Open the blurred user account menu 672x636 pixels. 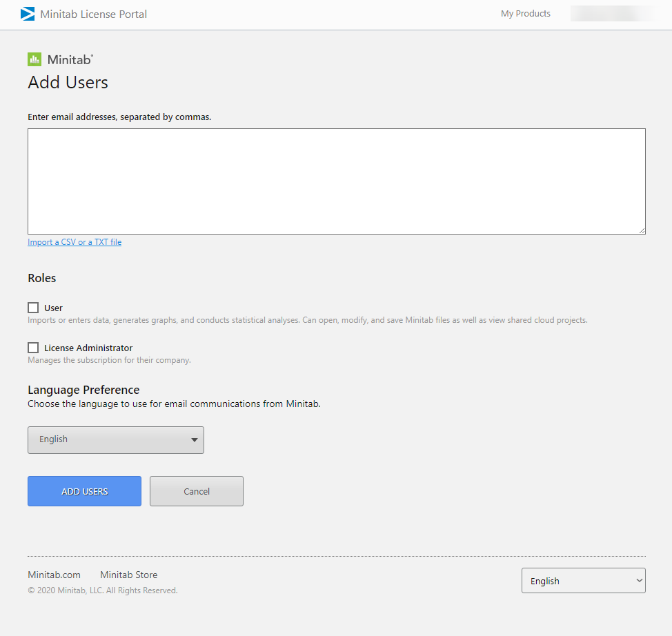[x=611, y=14]
